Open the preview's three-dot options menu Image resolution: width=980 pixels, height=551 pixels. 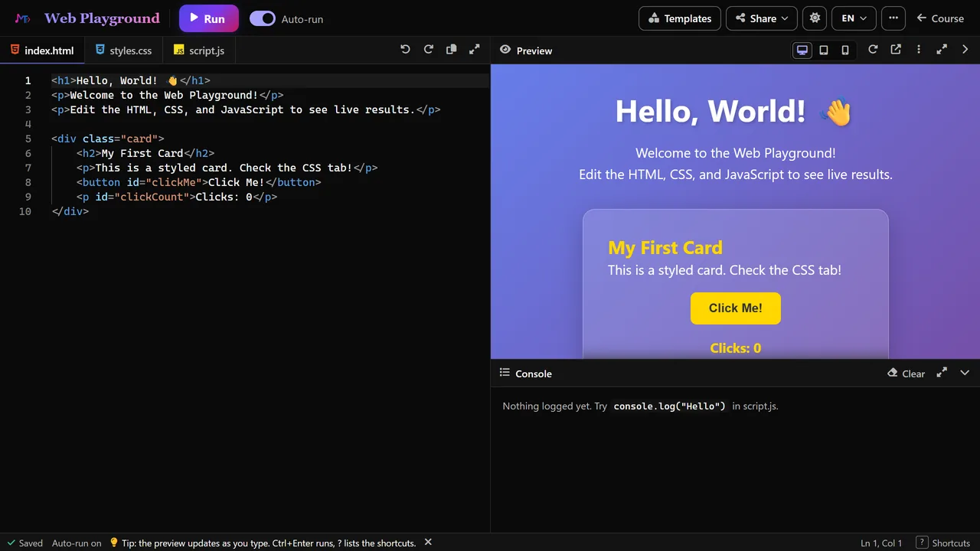(919, 50)
